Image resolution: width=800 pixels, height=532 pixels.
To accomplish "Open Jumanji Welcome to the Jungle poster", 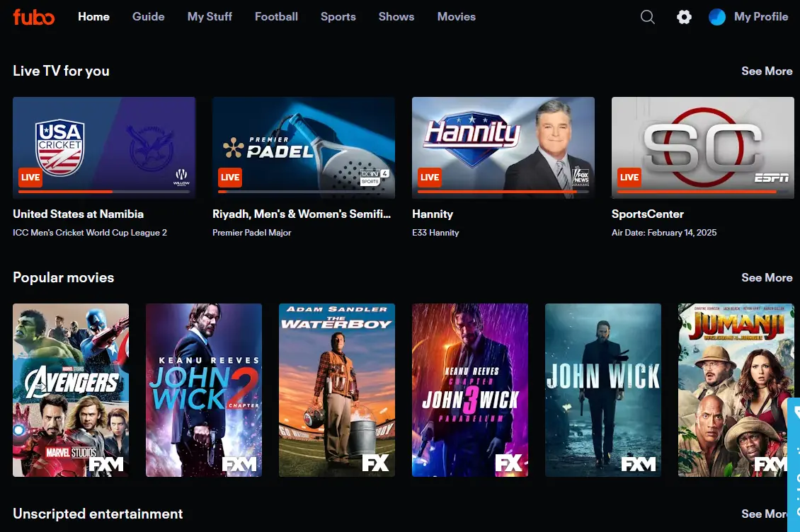I will point(736,391).
